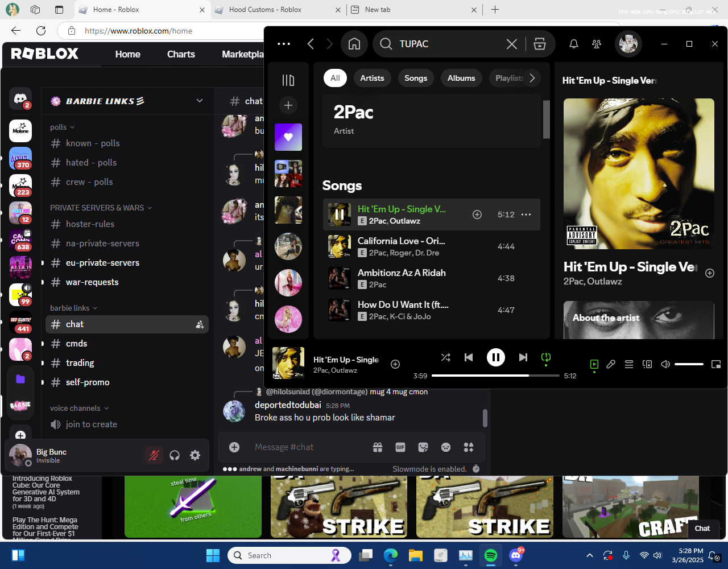This screenshot has width=728, height=569.
Task: Open the 2Pac artist result
Action: click(432, 121)
